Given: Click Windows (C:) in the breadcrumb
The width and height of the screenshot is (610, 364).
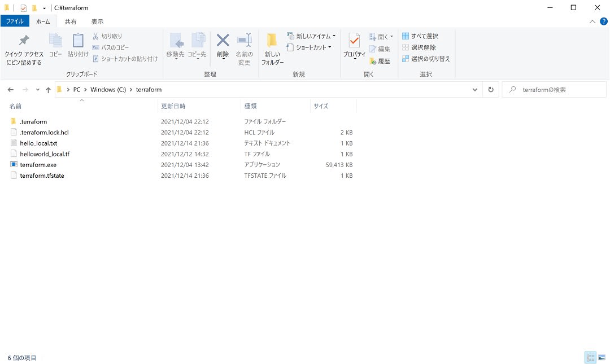Looking at the screenshot, I should pos(108,90).
